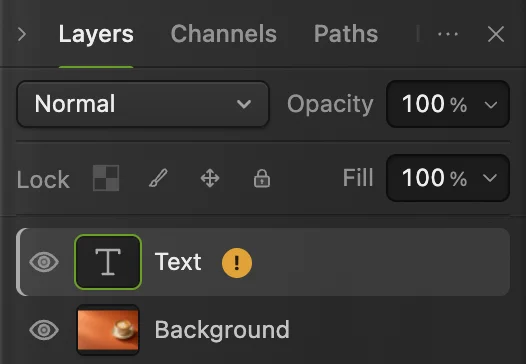Collapse the panel using the left chevron
Image resolution: width=526 pixels, height=364 pixels.
[22, 34]
